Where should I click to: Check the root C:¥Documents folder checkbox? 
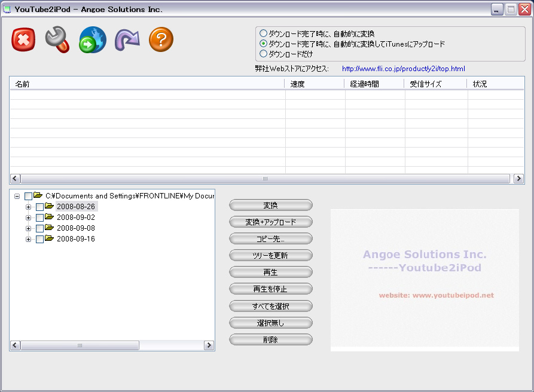[29, 196]
